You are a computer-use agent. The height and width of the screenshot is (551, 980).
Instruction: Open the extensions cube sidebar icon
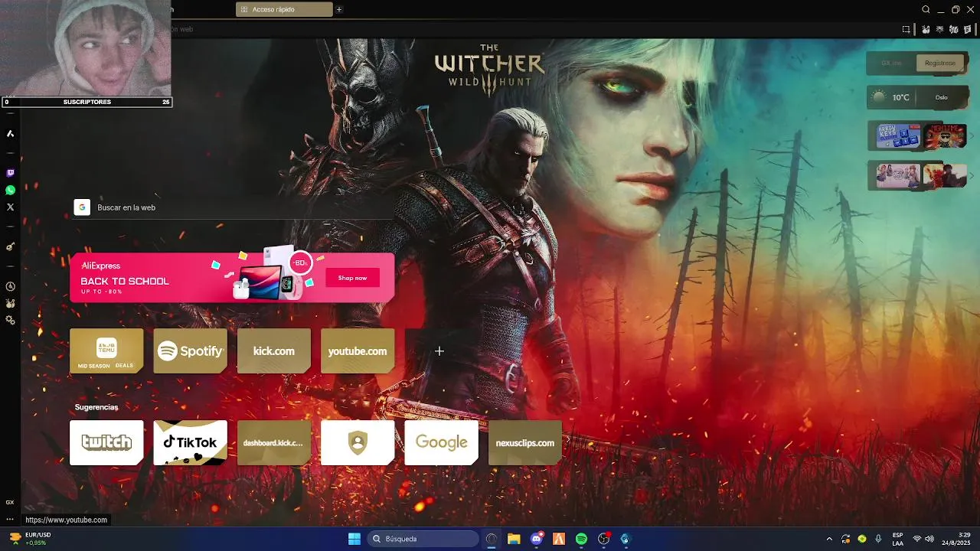pyautogui.click(x=10, y=303)
